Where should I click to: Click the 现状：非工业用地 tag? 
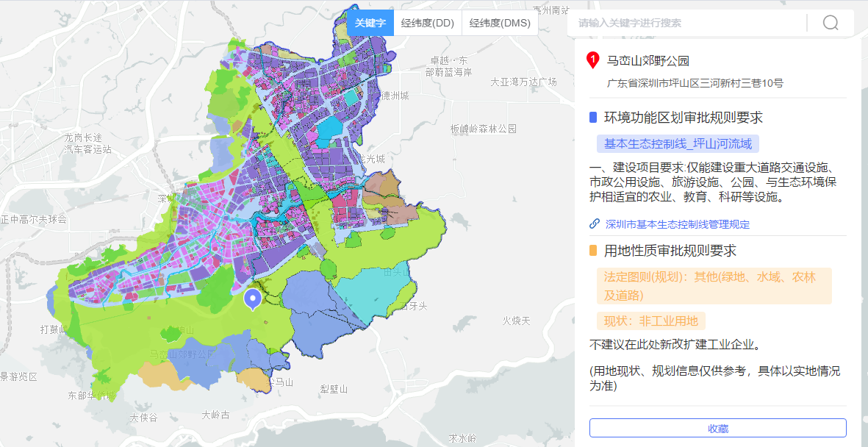[x=650, y=321]
